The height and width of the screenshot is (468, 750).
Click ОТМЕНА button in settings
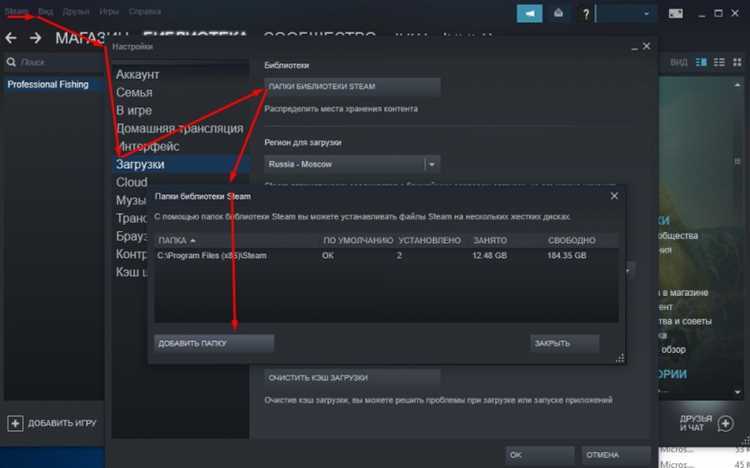click(x=616, y=455)
